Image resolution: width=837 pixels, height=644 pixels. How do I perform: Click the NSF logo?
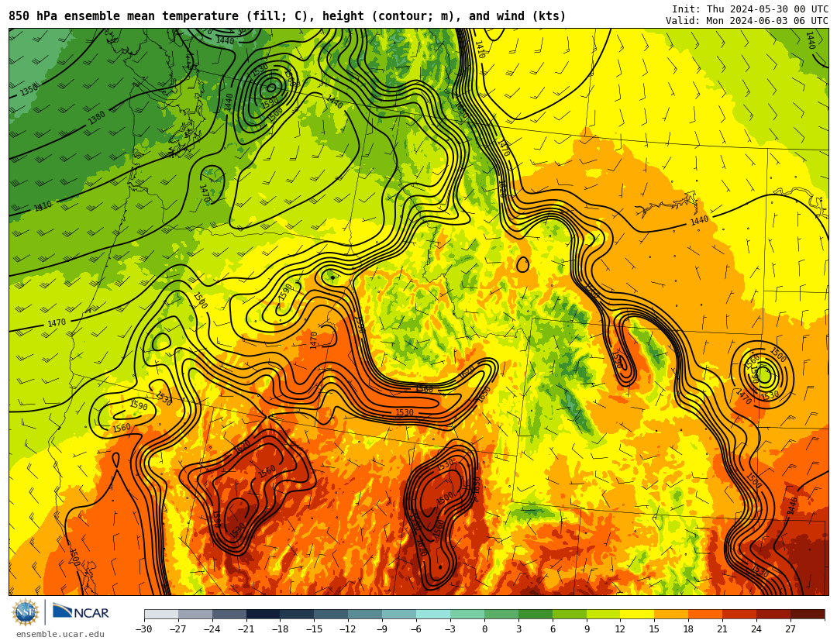(25, 612)
